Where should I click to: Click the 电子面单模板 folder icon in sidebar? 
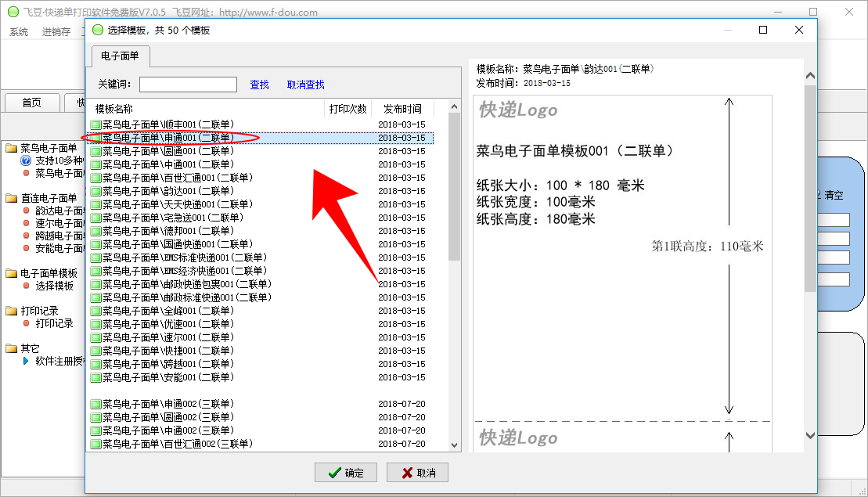(12, 273)
